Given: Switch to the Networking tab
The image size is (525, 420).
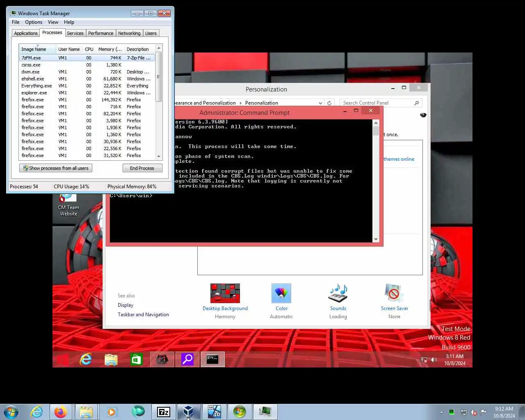Looking at the screenshot, I should [x=129, y=33].
